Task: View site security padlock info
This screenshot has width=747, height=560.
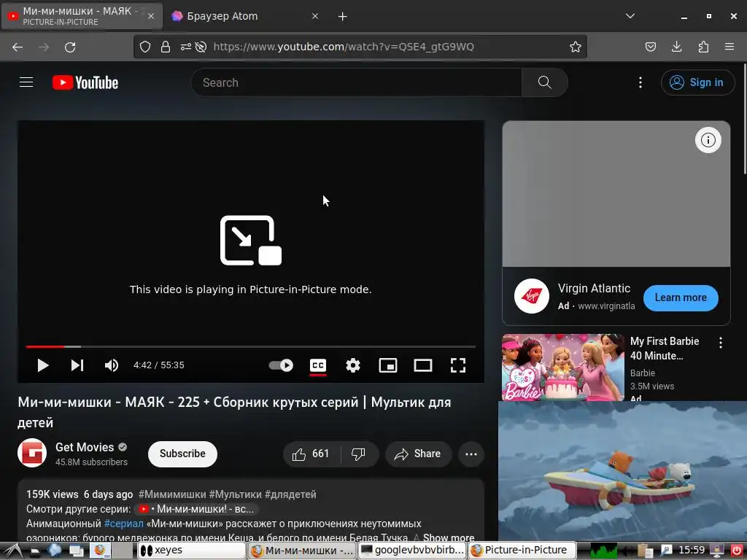Action: pos(166,47)
